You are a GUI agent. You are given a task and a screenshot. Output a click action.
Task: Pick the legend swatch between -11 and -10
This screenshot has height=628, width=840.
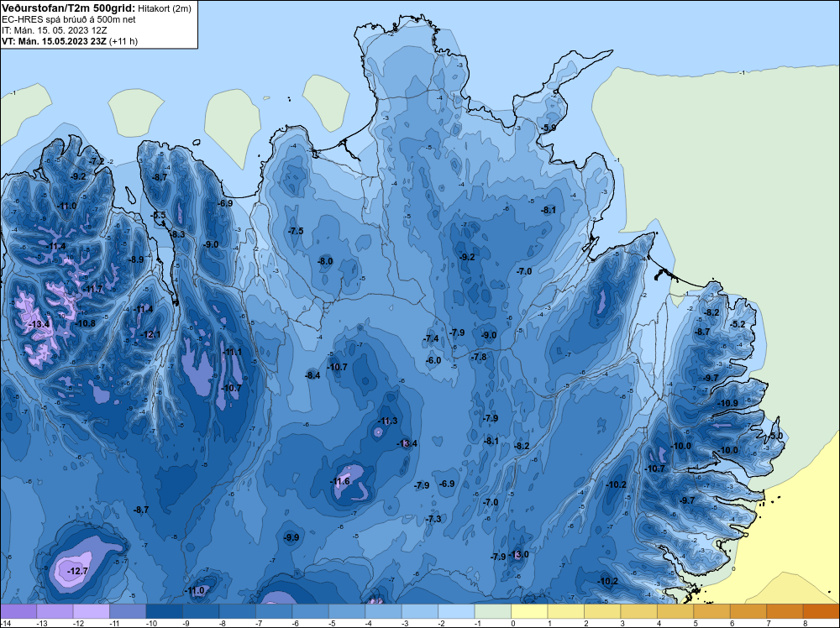[x=128, y=611]
